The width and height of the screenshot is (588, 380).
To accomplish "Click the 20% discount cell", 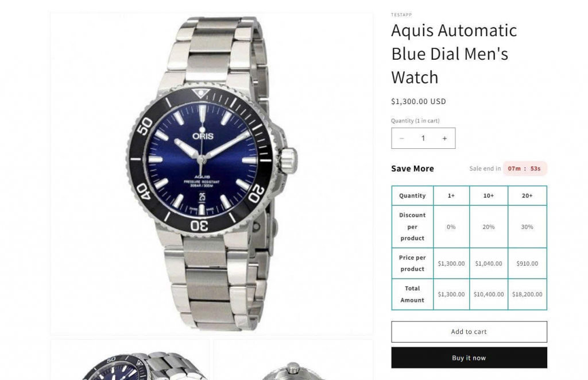I will [x=489, y=227].
